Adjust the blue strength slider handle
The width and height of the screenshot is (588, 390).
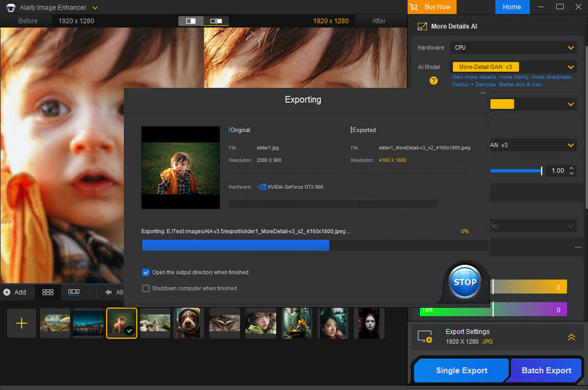point(541,171)
